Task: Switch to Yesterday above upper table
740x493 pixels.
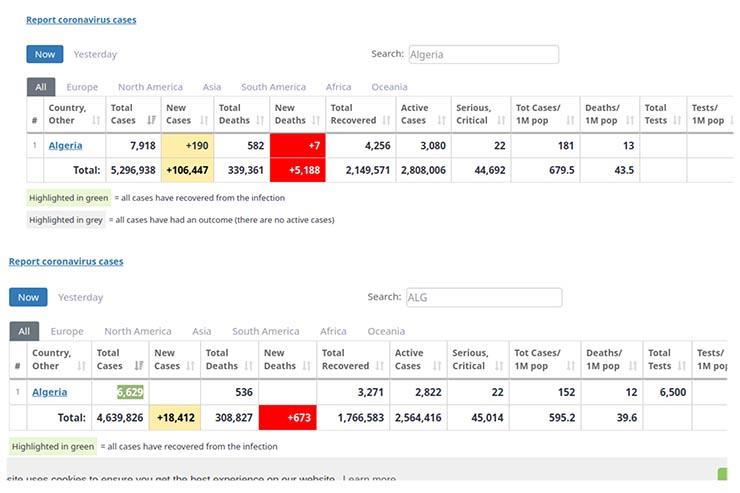Action: [95, 54]
